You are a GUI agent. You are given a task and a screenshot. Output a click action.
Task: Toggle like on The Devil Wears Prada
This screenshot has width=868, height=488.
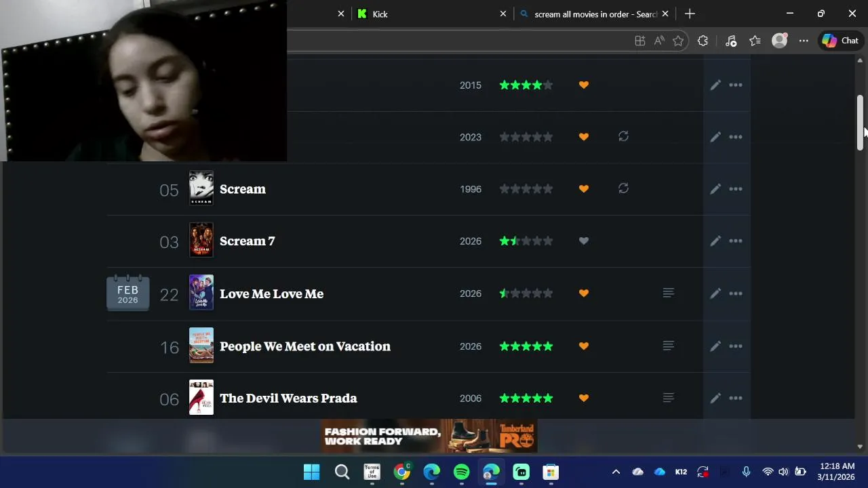click(584, 399)
